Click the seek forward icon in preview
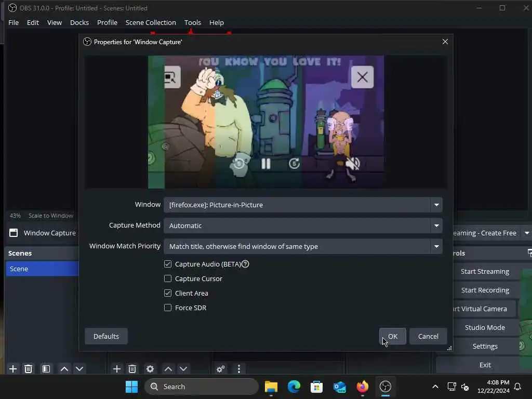This screenshot has width=532, height=399. click(294, 164)
